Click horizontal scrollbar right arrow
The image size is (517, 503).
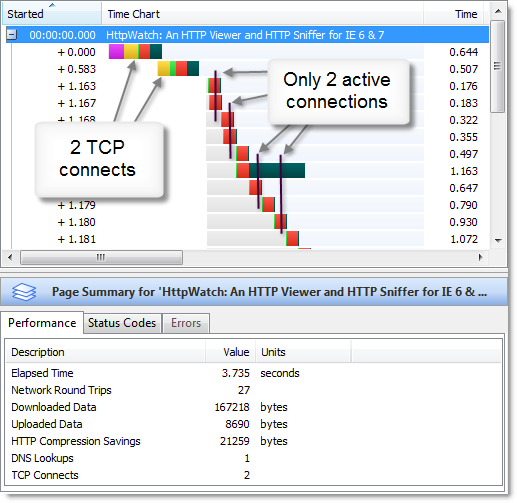tap(480, 257)
